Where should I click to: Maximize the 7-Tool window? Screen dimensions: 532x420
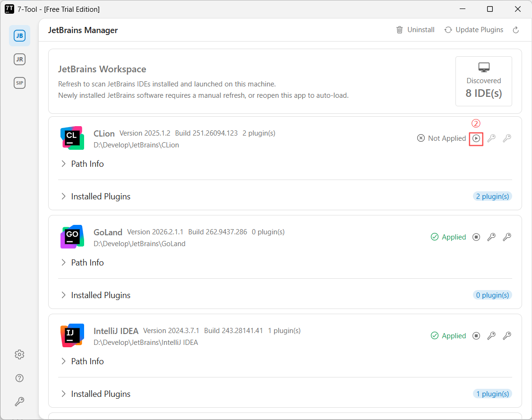[x=490, y=9]
